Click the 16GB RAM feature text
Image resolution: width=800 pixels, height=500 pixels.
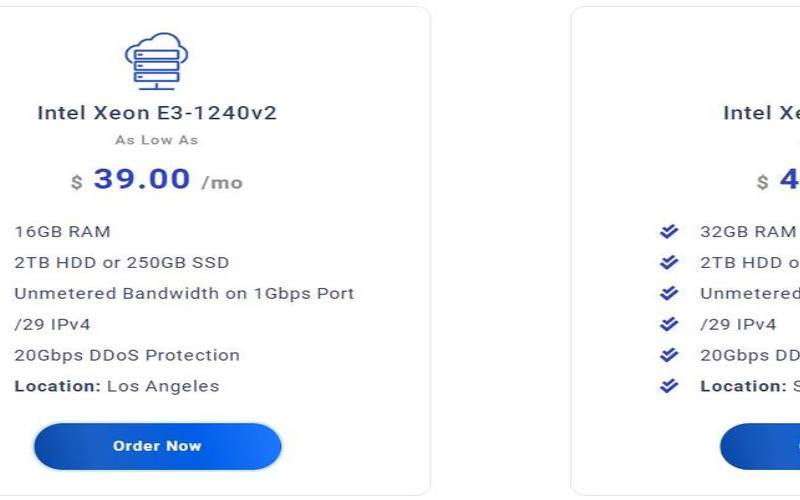[x=62, y=232]
